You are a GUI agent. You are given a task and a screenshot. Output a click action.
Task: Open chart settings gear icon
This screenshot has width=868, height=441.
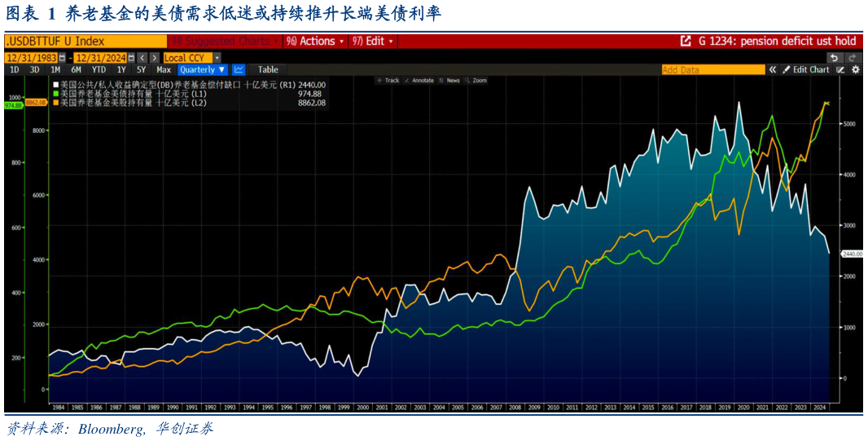click(x=856, y=70)
